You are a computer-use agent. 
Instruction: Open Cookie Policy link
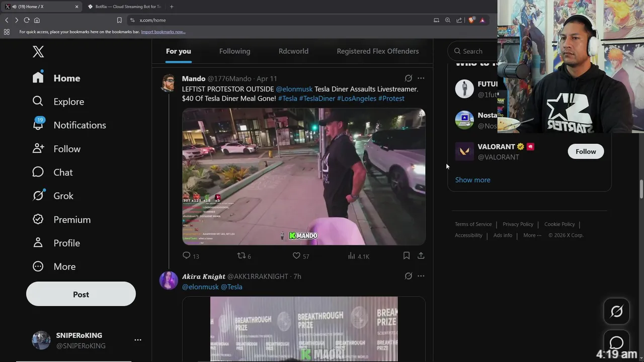coord(559,224)
